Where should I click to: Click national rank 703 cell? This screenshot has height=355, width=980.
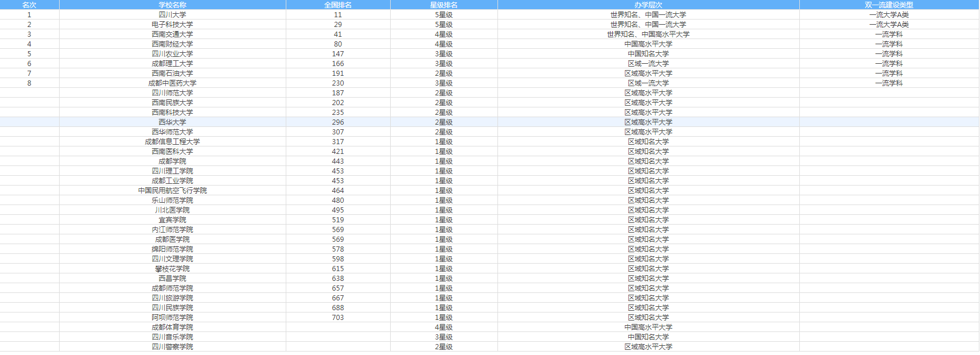click(x=338, y=318)
